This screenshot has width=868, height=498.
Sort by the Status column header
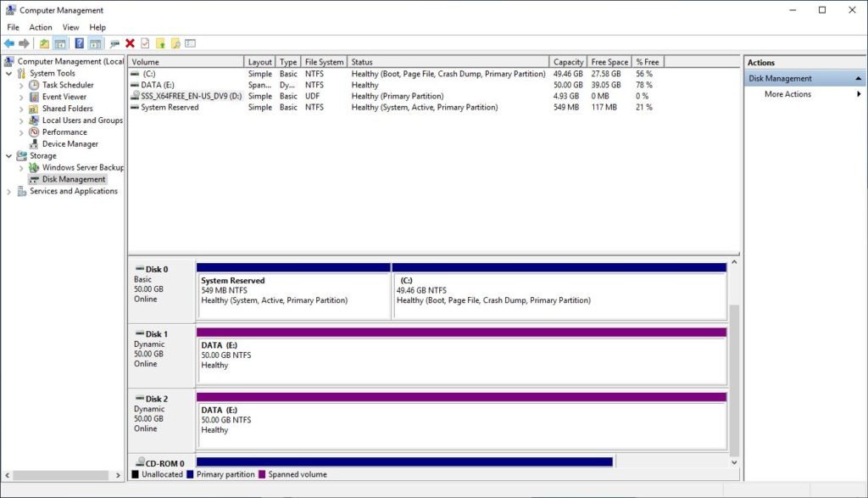click(x=448, y=62)
